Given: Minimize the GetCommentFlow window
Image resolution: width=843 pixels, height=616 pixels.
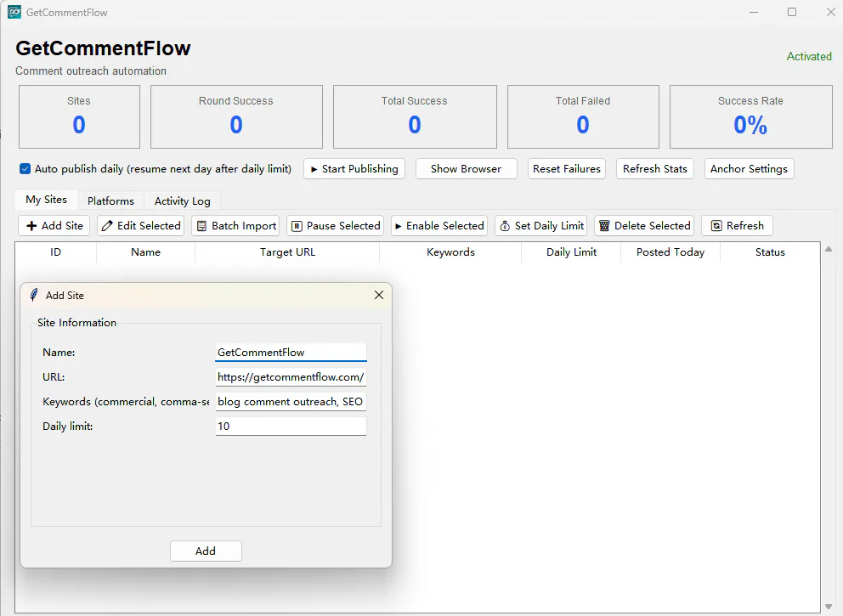Looking at the screenshot, I should (754, 12).
